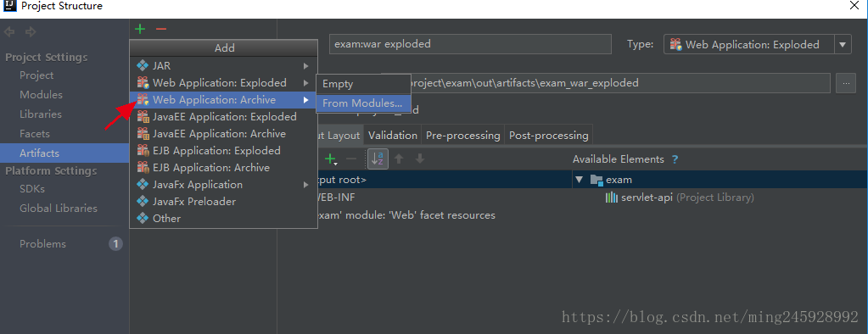
Task: Select Artifacts in the sidebar
Action: 64,153
